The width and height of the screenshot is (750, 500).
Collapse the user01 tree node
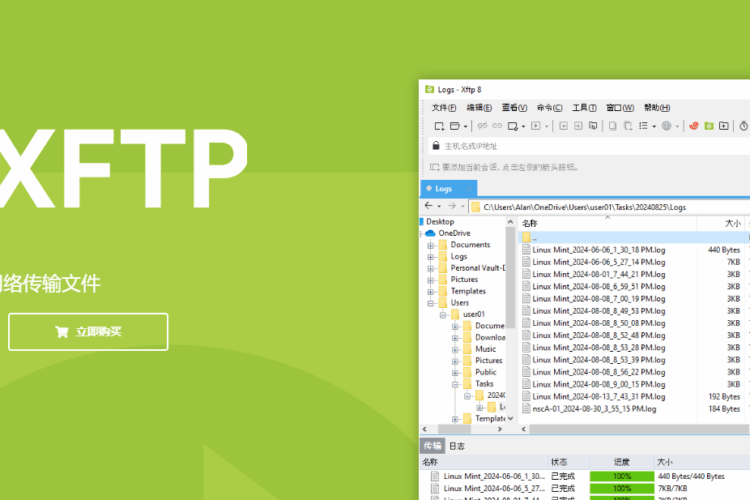(x=443, y=315)
